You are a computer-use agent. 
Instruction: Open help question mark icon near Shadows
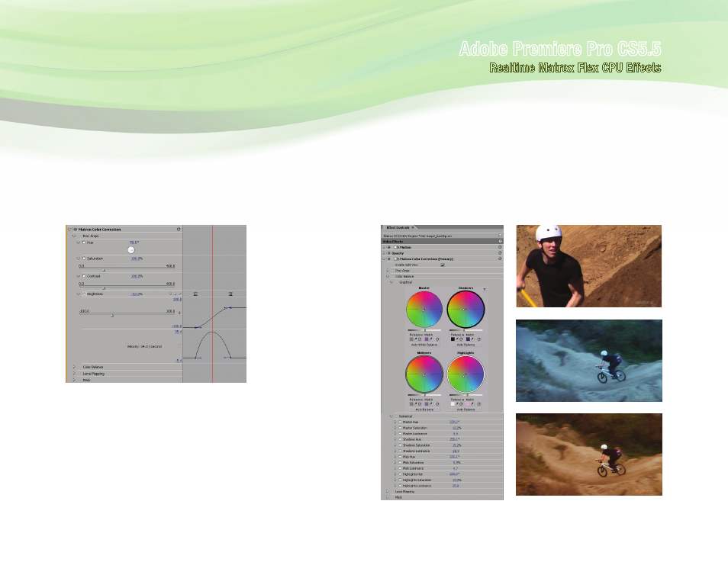(485, 290)
